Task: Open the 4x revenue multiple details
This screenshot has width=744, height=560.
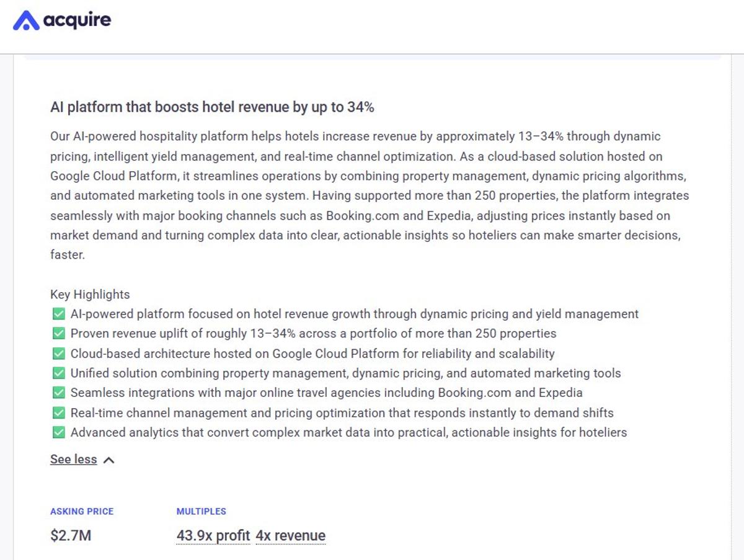Action: (291, 535)
